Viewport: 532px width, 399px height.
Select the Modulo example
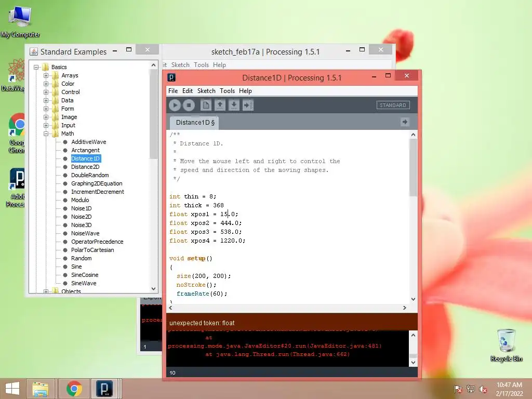(80, 200)
